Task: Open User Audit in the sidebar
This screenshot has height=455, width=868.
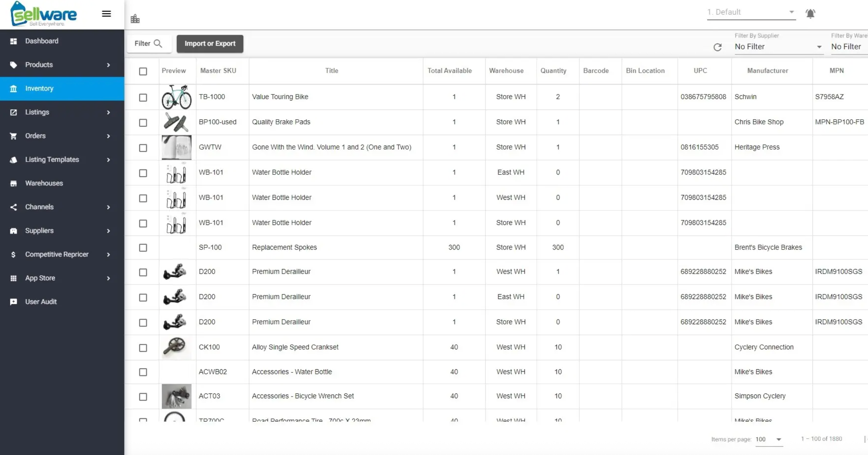Action: tap(62, 302)
